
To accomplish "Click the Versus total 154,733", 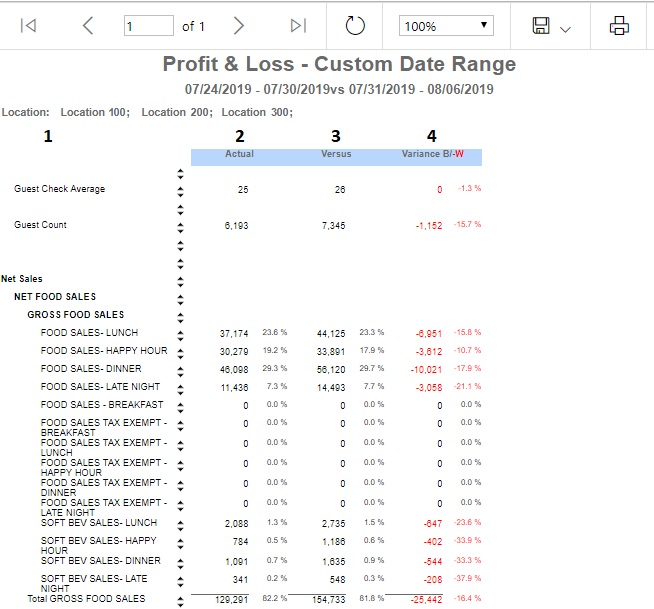I will 329,600.
